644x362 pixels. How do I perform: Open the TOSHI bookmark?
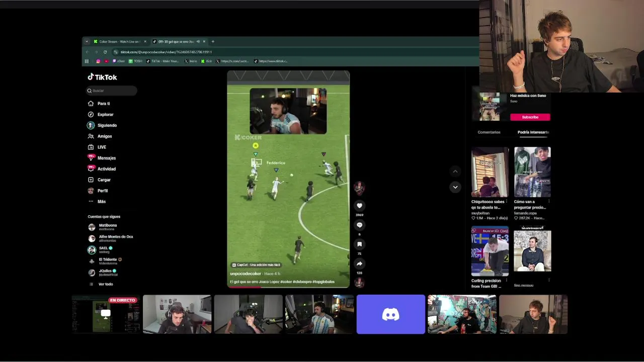point(136,61)
